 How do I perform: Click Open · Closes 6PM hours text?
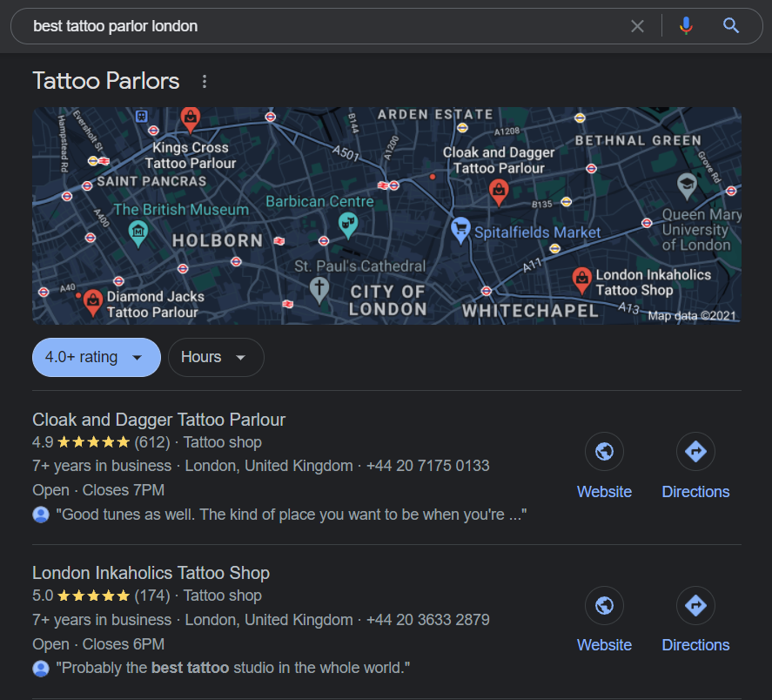click(98, 643)
